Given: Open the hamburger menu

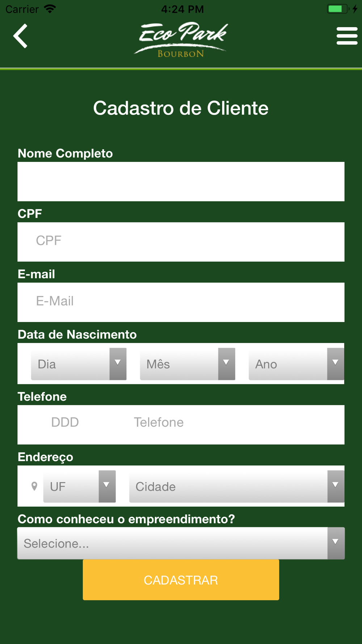Looking at the screenshot, I should (347, 36).
